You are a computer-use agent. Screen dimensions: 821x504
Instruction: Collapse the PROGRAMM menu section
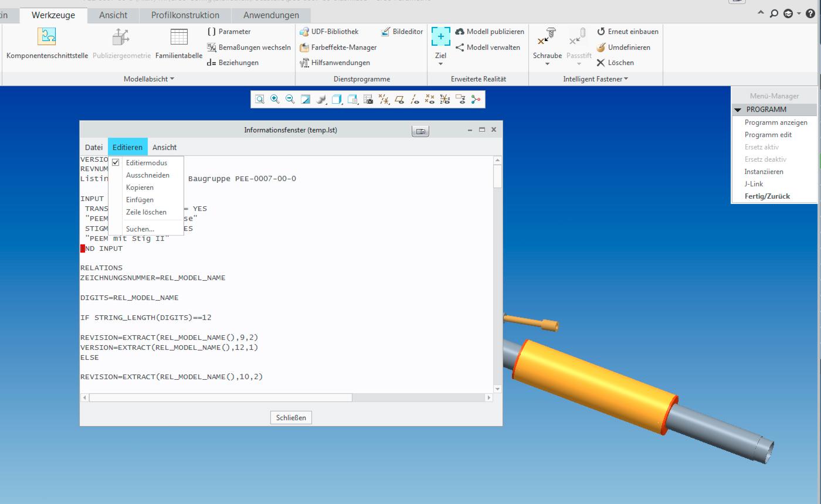[738, 110]
